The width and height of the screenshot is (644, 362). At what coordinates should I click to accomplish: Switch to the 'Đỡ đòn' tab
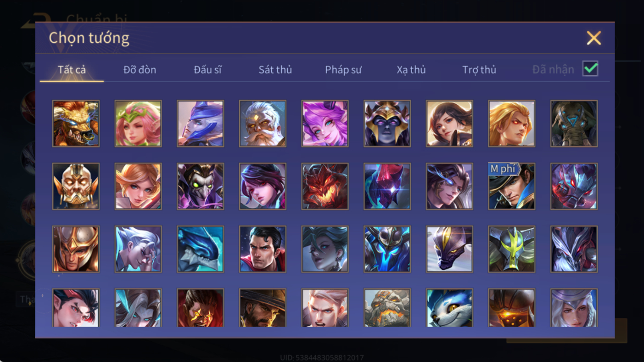click(140, 70)
